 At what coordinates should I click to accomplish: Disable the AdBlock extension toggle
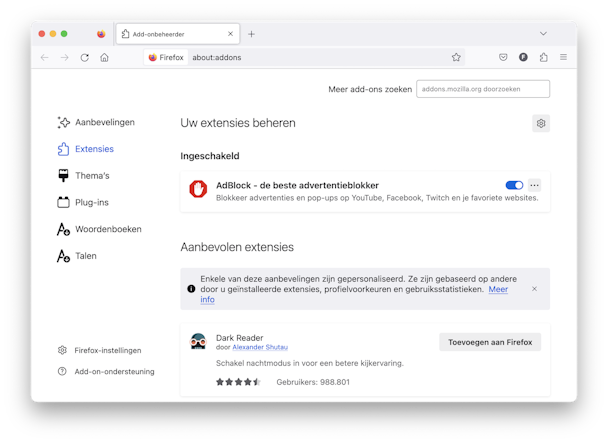(x=514, y=185)
